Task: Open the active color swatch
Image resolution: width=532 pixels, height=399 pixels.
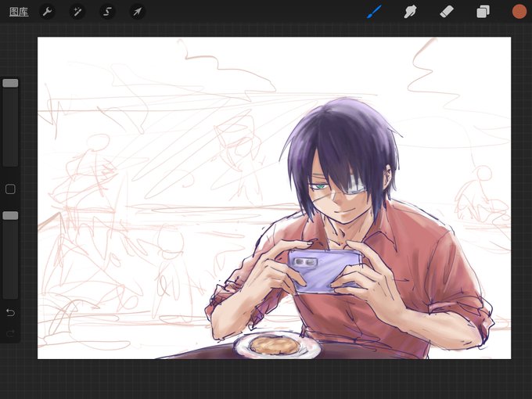Action: (519, 12)
